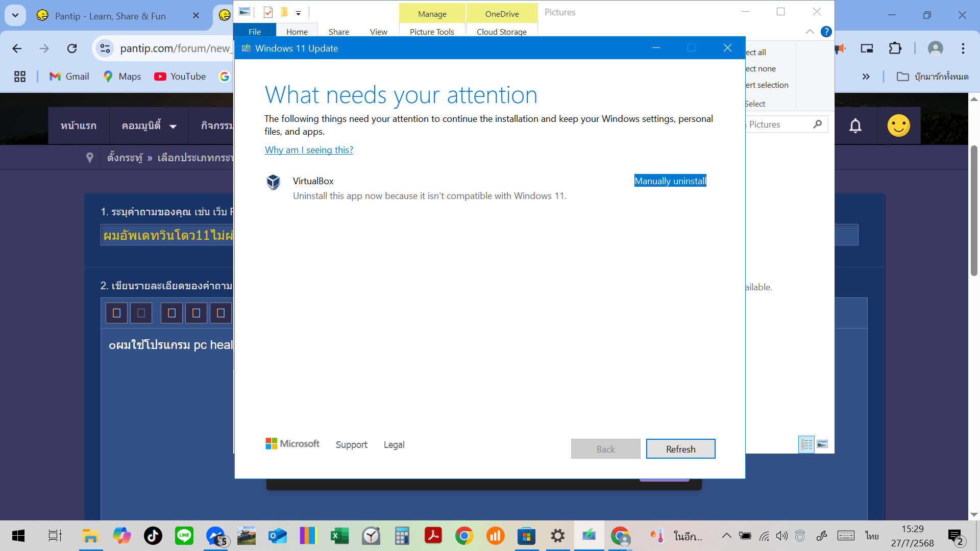Open the all bookmarks folder in Chrome
The width and height of the screenshot is (980, 551).
tap(933, 77)
